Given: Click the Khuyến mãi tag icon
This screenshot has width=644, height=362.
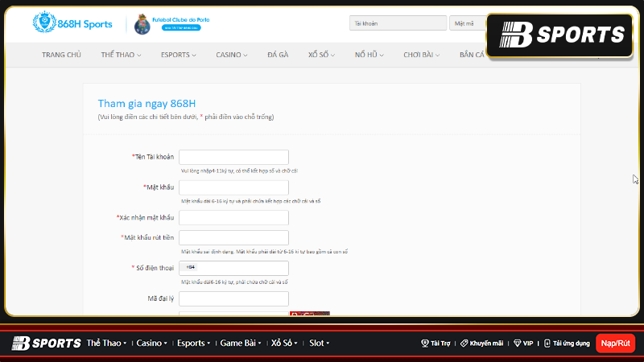Looking at the screenshot, I should 464,343.
